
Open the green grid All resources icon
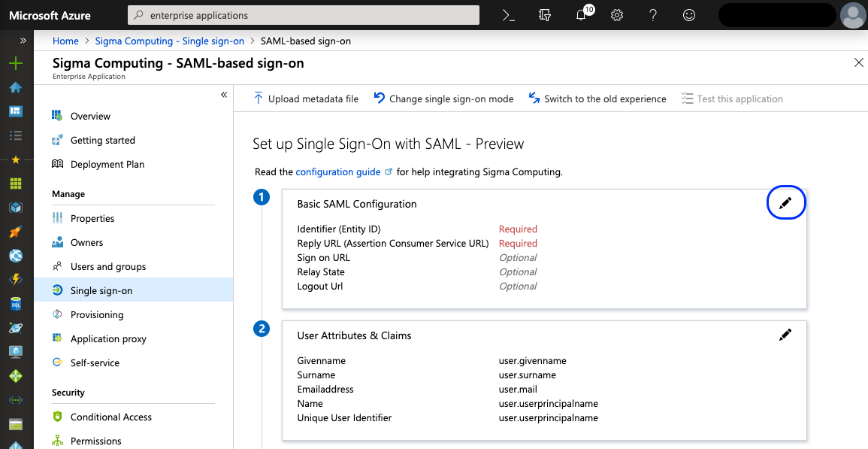[x=16, y=184]
